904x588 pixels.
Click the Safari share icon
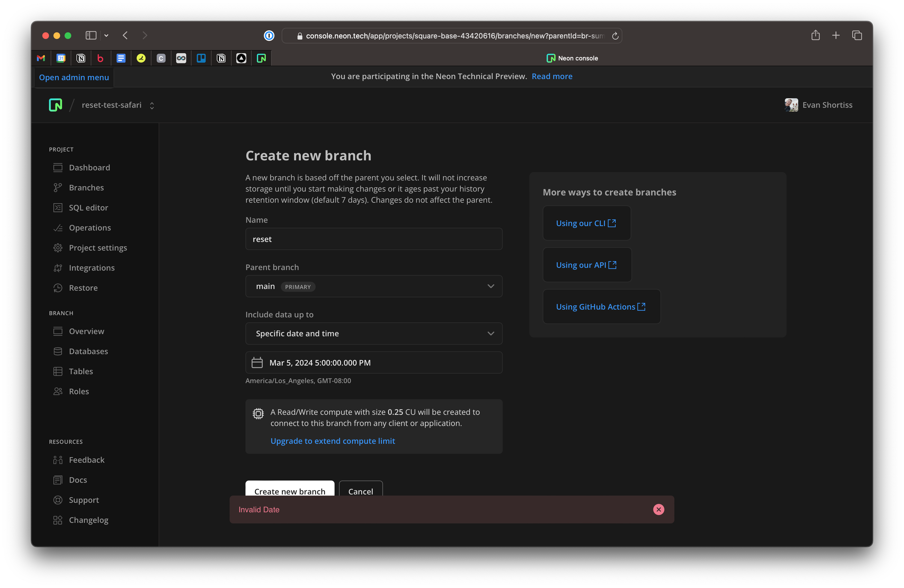coord(815,35)
